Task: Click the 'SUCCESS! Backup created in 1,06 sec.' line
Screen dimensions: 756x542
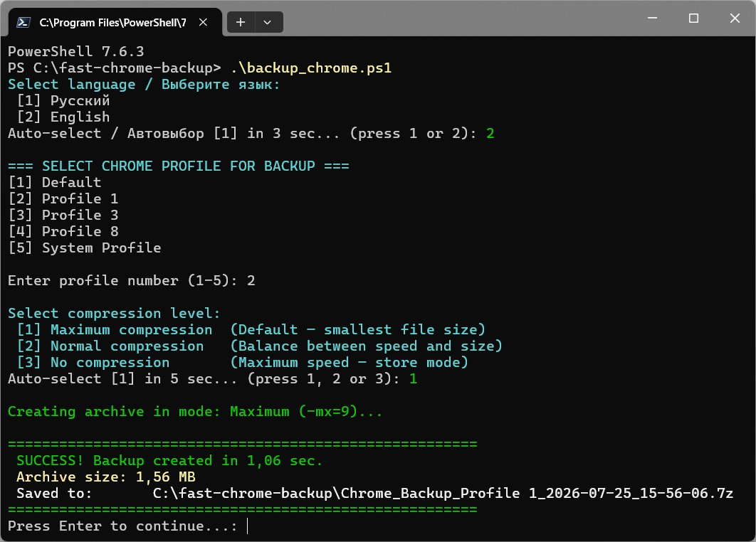Action: (169, 461)
